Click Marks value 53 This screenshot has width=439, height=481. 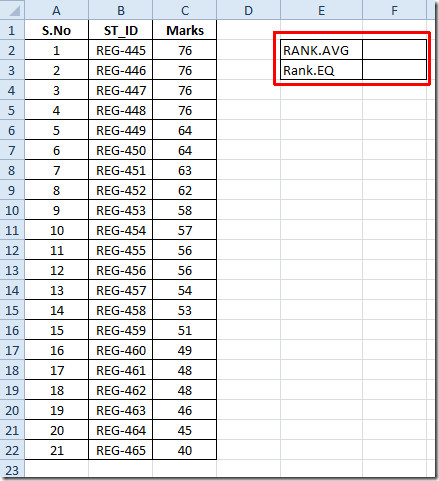pos(185,310)
